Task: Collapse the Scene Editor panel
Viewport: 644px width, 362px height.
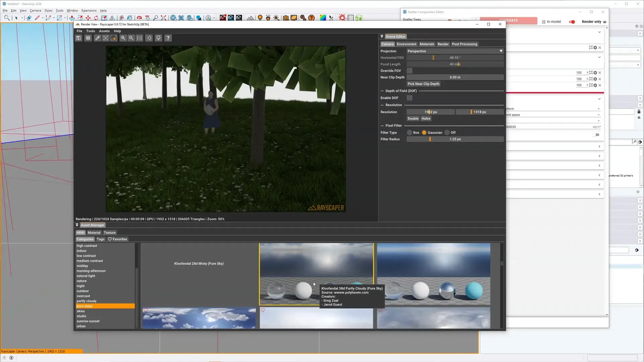Action: (x=382, y=37)
